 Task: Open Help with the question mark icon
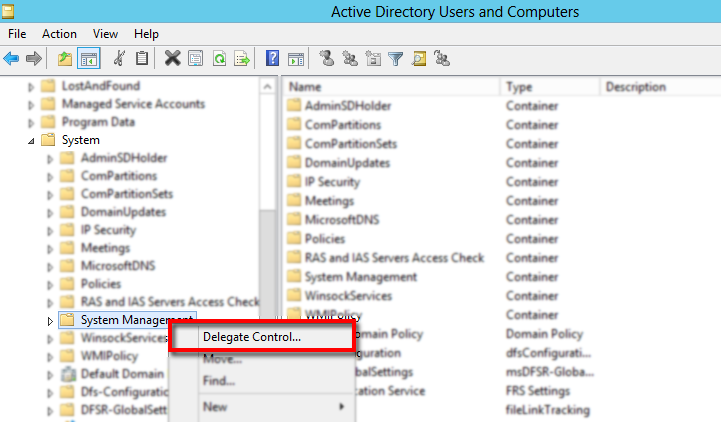pos(272,59)
